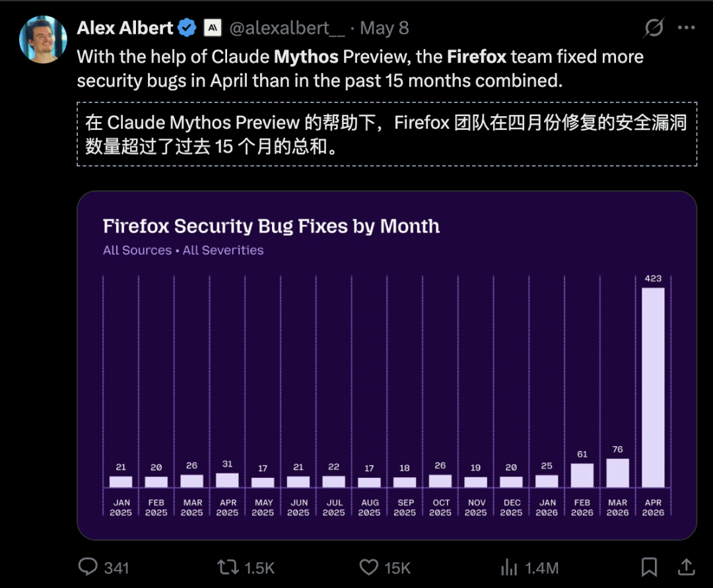Open view analytics bar chart icon
Viewport: 713px width, 588px height.
[x=509, y=568]
